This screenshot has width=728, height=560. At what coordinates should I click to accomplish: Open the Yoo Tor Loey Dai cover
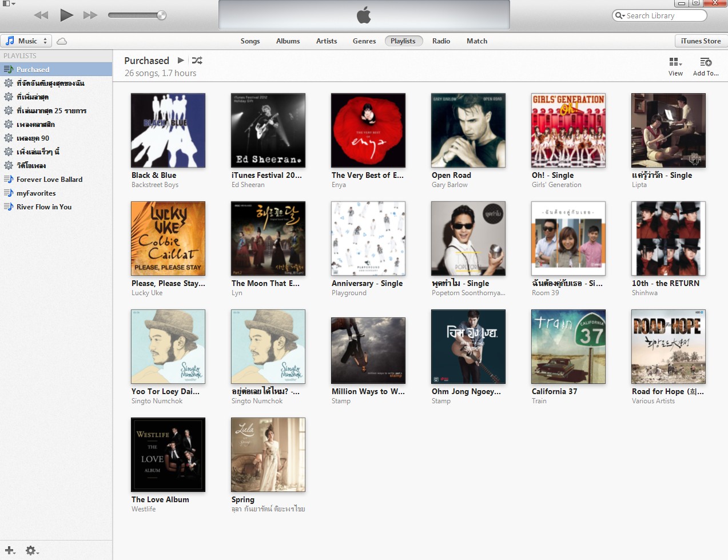[x=168, y=347]
